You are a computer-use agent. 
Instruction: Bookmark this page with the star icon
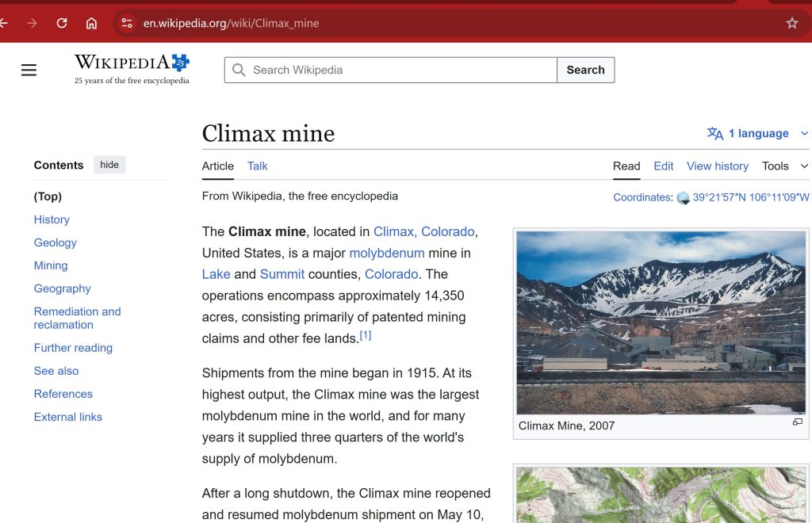pos(791,23)
